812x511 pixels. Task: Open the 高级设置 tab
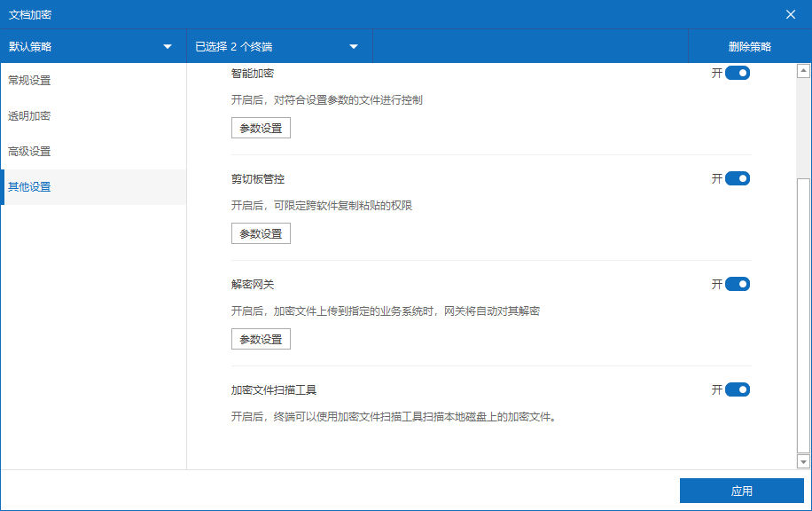pyautogui.click(x=93, y=152)
